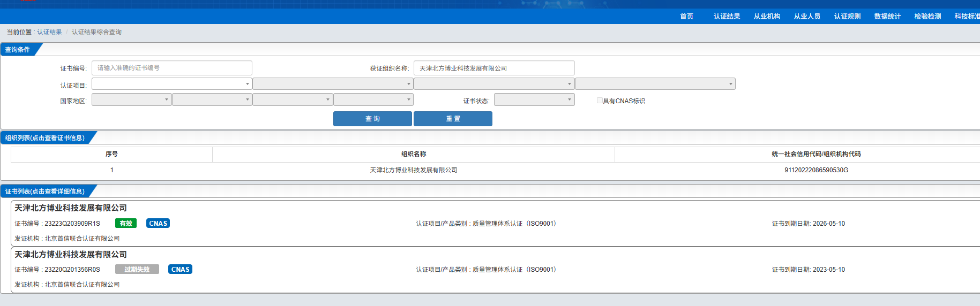Click the row number 1 cell

pos(111,170)
